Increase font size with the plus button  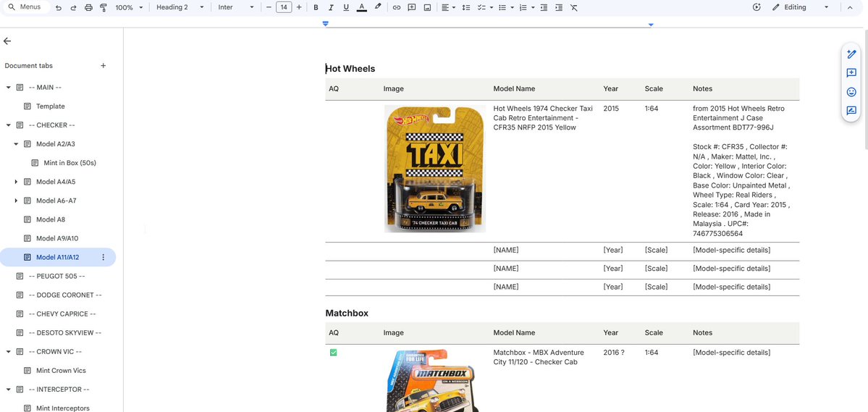click(x=300, y=8)
